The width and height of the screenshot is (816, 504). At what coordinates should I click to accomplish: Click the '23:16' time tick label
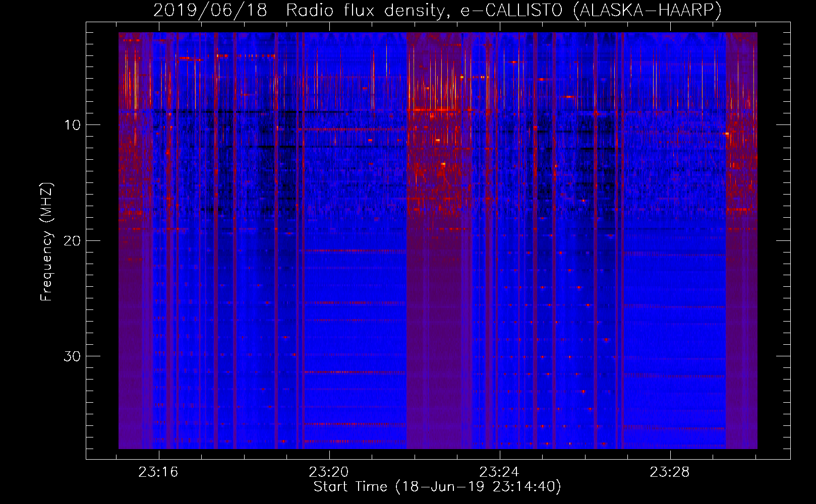(x=158, y=472)
